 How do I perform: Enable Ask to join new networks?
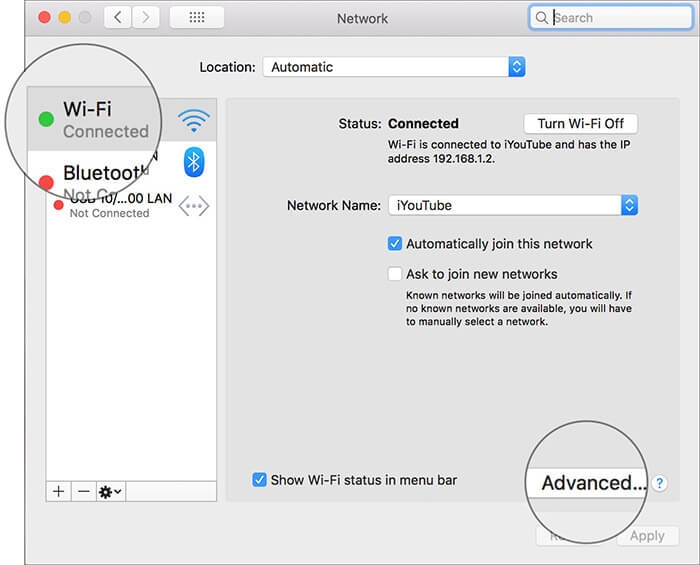(395, 274)
